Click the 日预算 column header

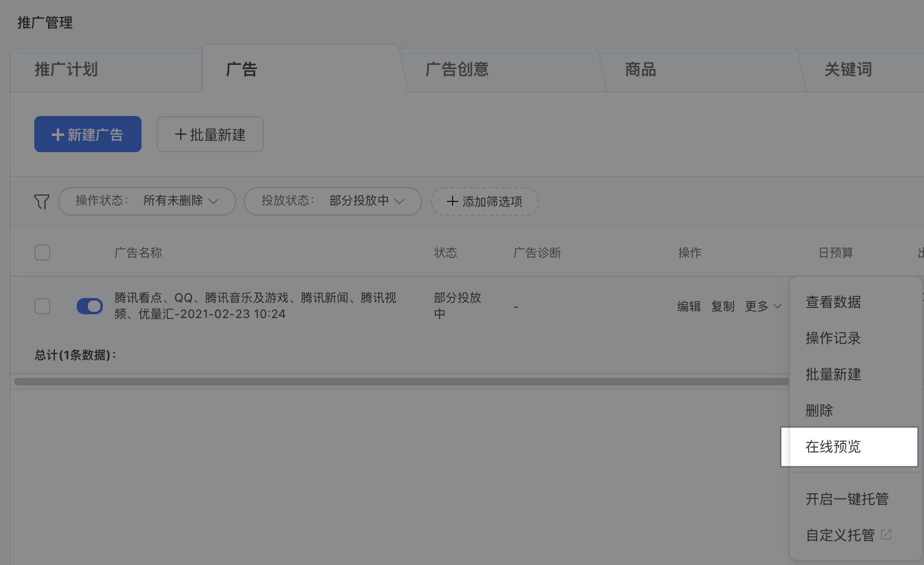click(x=835, y=253)
